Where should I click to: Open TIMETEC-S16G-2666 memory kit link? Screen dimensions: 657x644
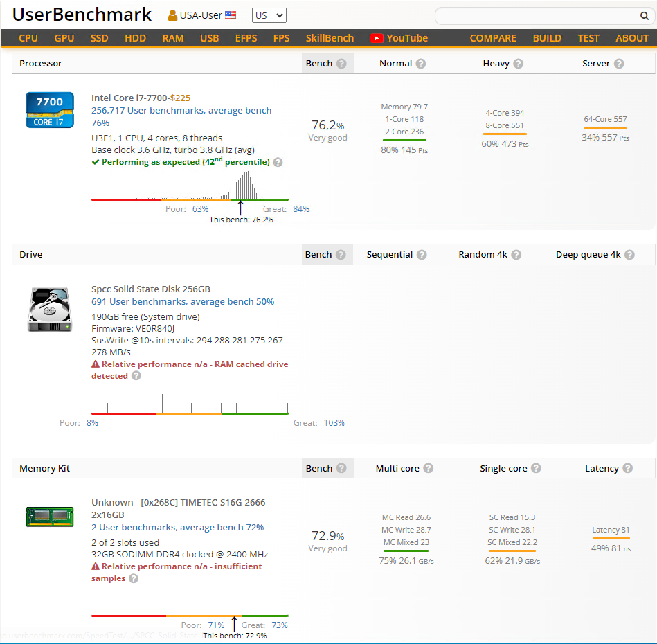(179, 508)
